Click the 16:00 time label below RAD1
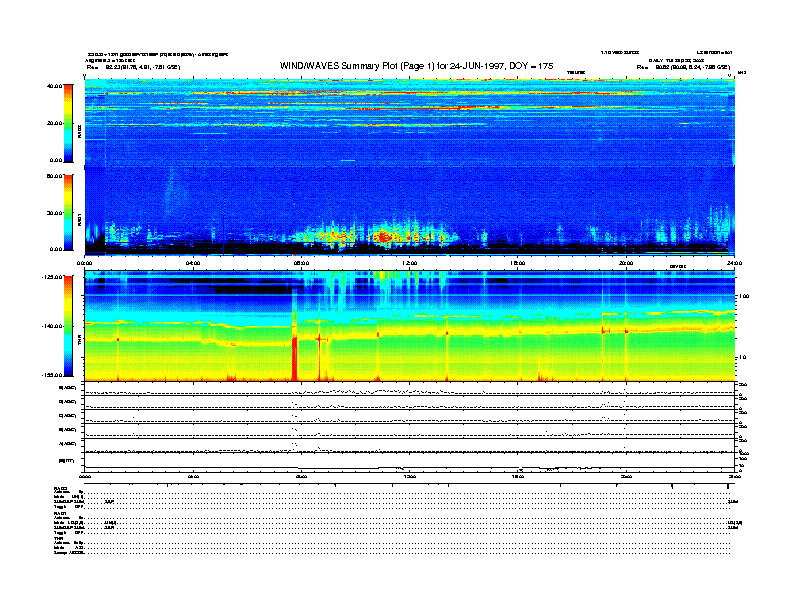The image size is (792, 612). pyautogui.click(x=518, y=263)
